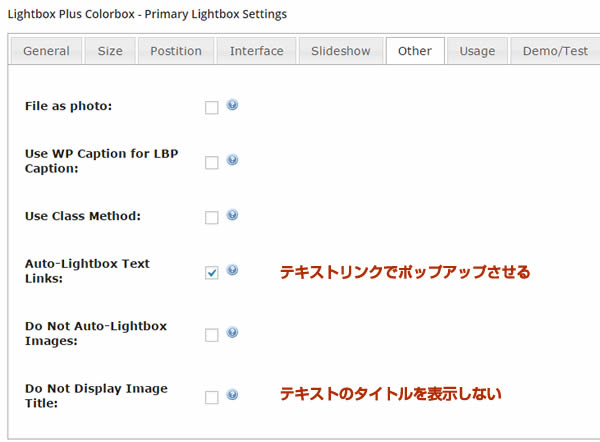This screenshot has height=442, width=600.
Task: Enable the File as photo checkbox
Action: pos(211,108)
